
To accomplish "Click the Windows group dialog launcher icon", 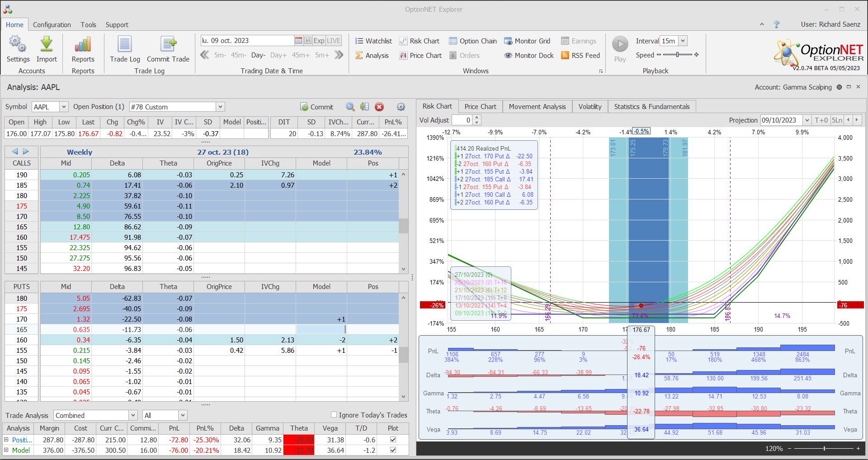I will [601, 71].
